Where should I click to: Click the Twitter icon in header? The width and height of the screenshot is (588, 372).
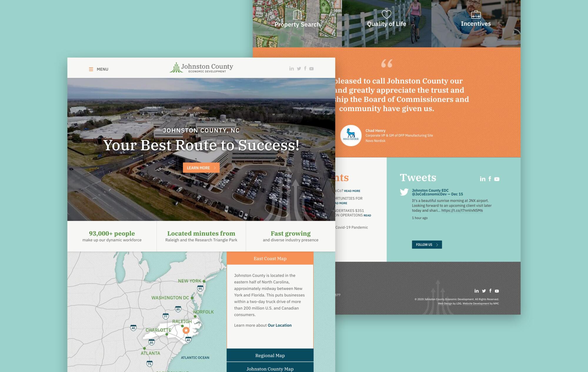(299, 69)
